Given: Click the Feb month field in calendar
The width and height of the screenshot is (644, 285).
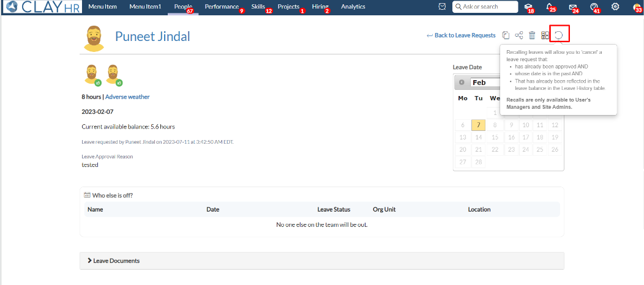Looking at the screenshot, I should pyautogui.click(x=485, y=83).
